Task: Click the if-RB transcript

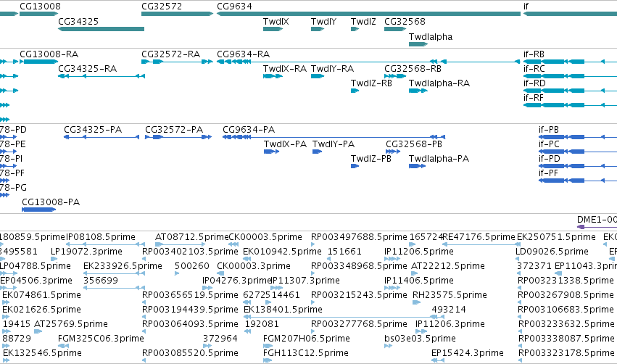Action: point(570,62)
